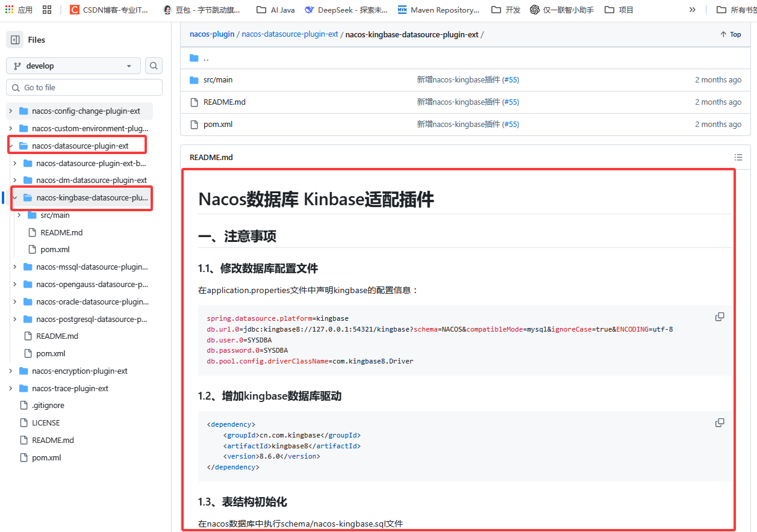This screenshot has height=532, width=757.
Task: Open tab groups grid icon in bookmarks bar
Action: [48, 10]
